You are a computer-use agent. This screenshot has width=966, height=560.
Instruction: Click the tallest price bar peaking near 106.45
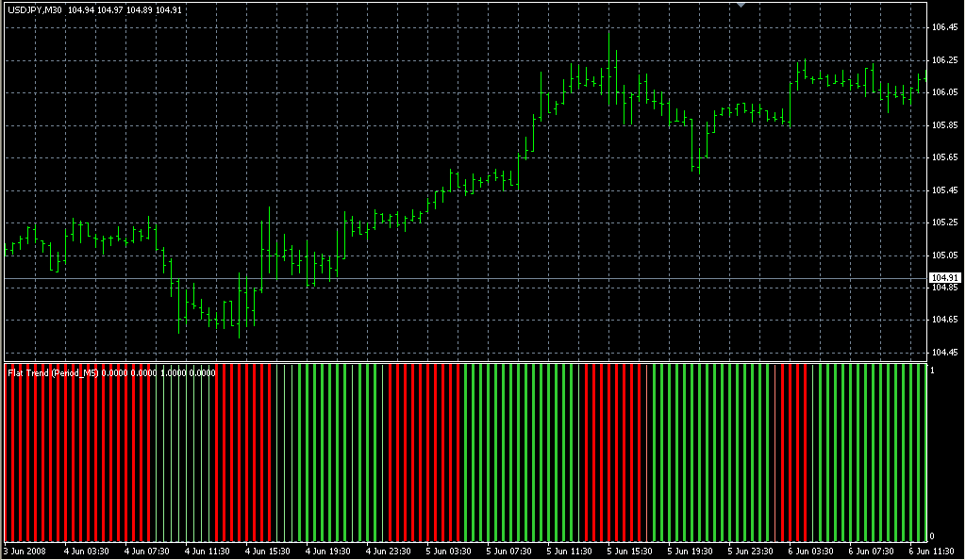click(608, 68)
